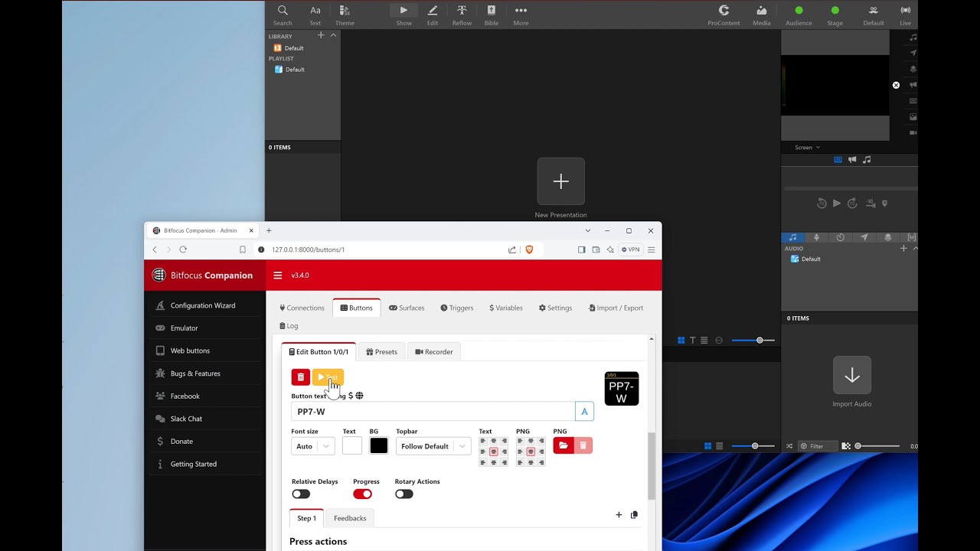Screen dimensions: 980x551
Task: Open Search in ProPresenter toolbar
Action: tap(283, 15)
